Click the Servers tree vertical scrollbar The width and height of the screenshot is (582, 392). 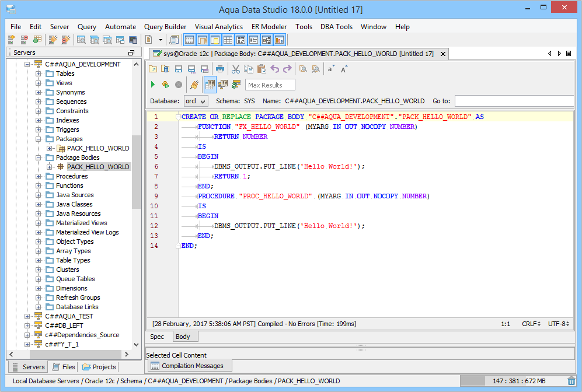[x=136, y=171]
